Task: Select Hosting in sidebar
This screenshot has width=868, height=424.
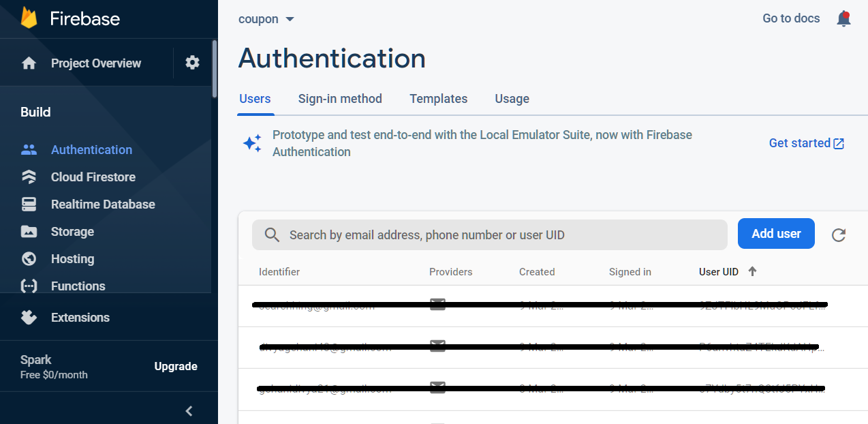Action: click(72, 259)
